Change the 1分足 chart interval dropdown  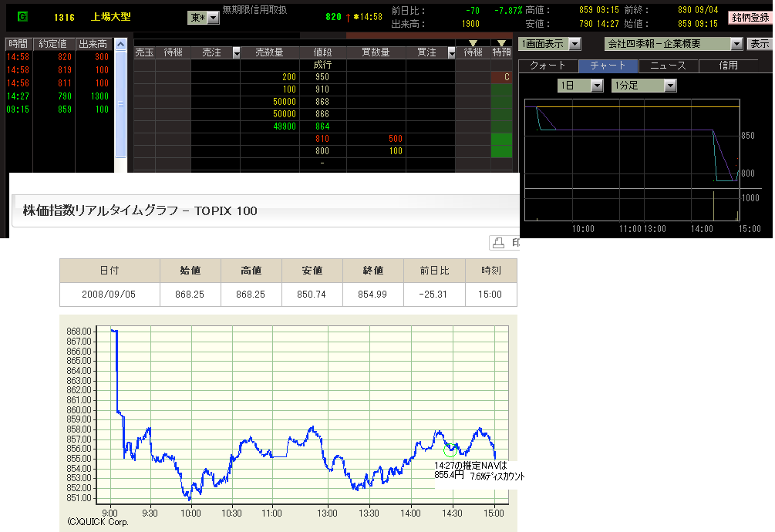(x=670, y=86)
